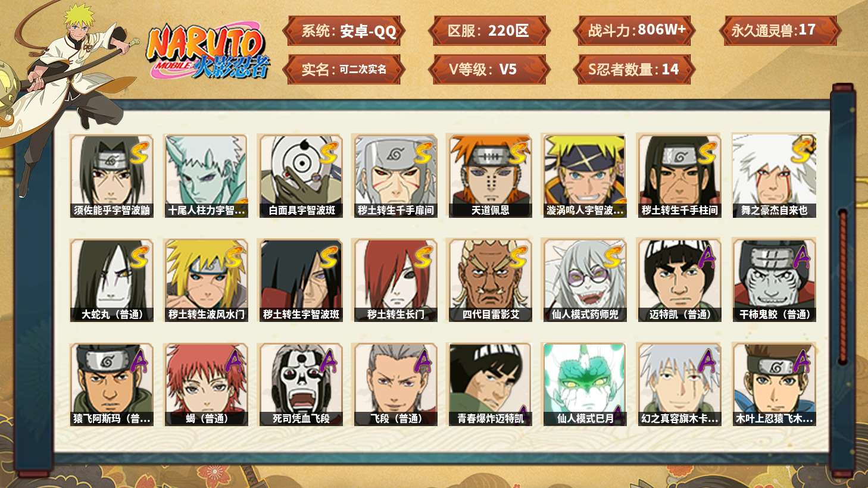The width and height of the screenshot is (868, 488).
Task: Select the 战斗力: 806W+ label
Action: 634,31
